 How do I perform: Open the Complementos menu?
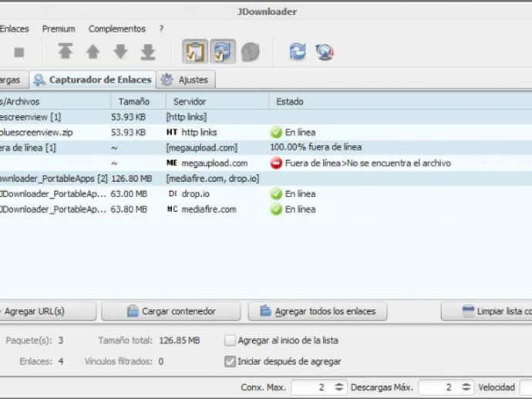pos(117,28)
